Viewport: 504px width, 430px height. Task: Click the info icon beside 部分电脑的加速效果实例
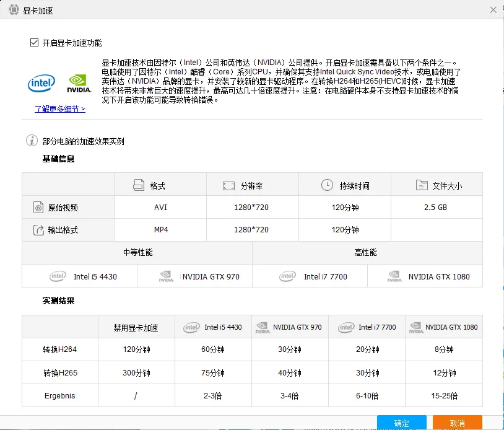[32, 141]
